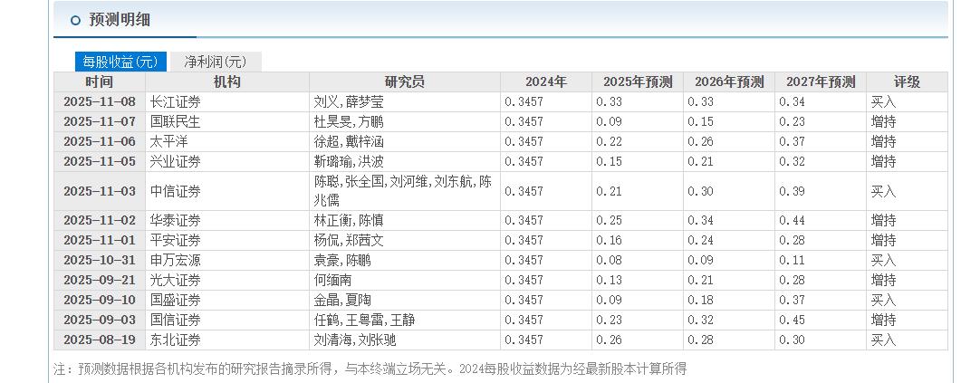Click date cell 2025-09-03
The image size is (980, 383).
(x=100, y=321)
